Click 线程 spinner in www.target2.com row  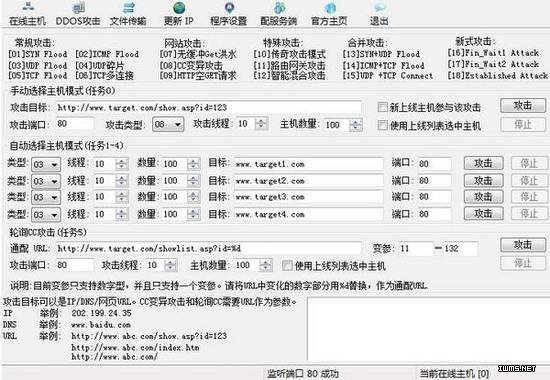tap(121, 181)
